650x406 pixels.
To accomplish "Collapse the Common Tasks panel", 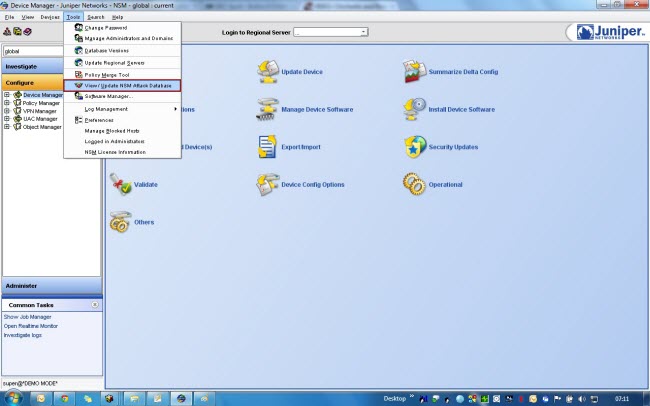I will 95,305.
